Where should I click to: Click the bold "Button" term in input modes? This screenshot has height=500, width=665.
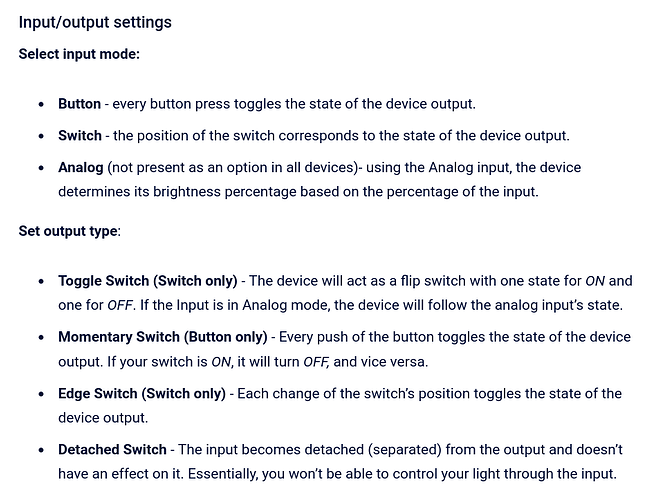pos(79,104)
